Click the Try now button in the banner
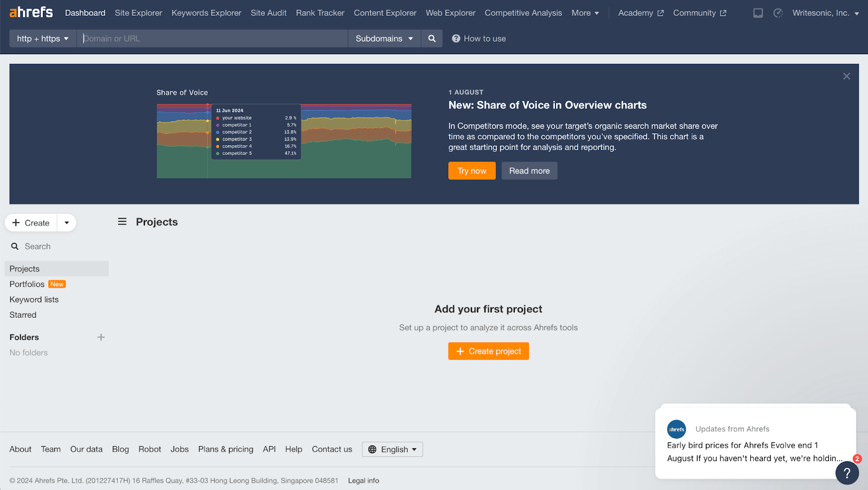This screenshot has height=490, width=868. pyautogui.click(x=471, y=170)
